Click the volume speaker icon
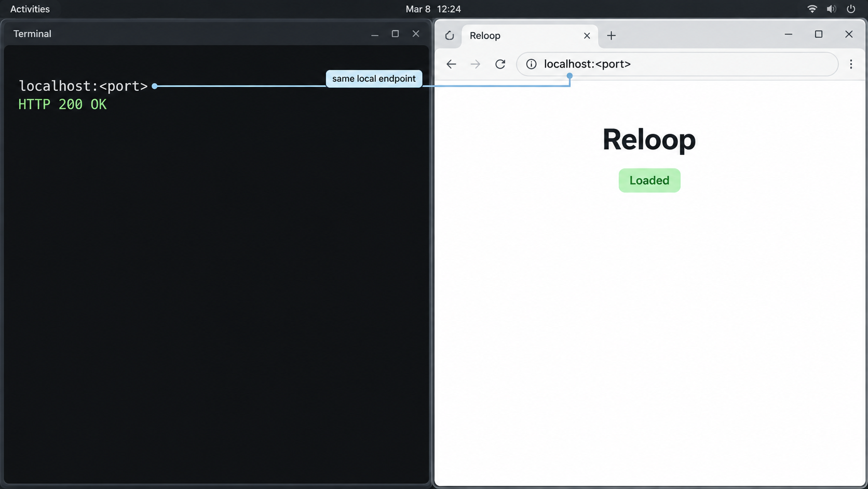The width and height of the screenshot is (868, 489). tap(831, 9)
